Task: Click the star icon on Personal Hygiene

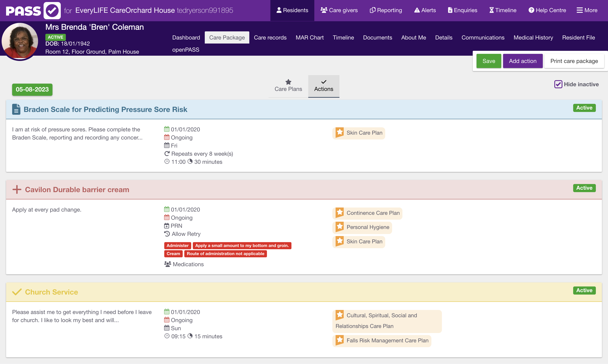Action: pos(340,227)
